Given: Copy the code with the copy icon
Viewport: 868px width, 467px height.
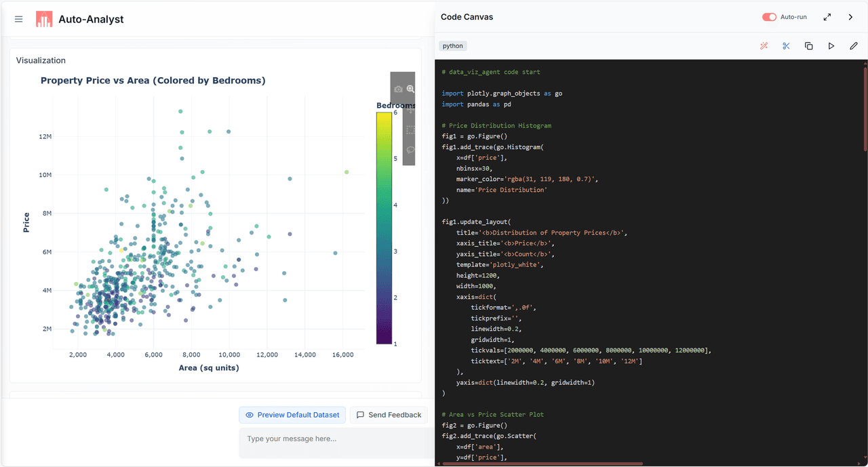Looking at the screenshot, I should point(808,46).
